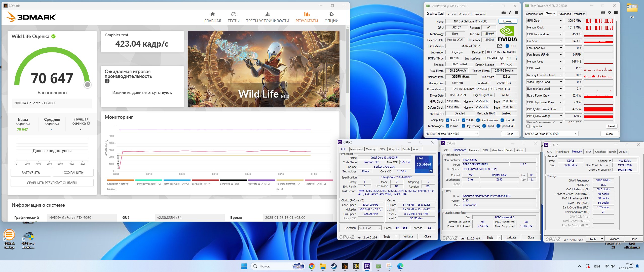This screenshot has width=644, height=272.
Task: Toggle PhysX checkbox in GPU-Z
Action: tap(484, 126)
